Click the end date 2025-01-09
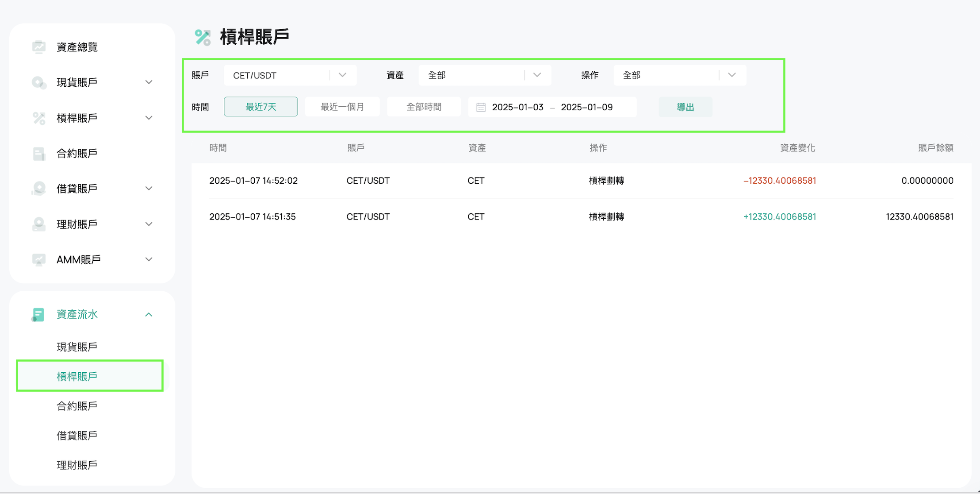Viewport: 980px width, 494px height. tap(587, 107)
